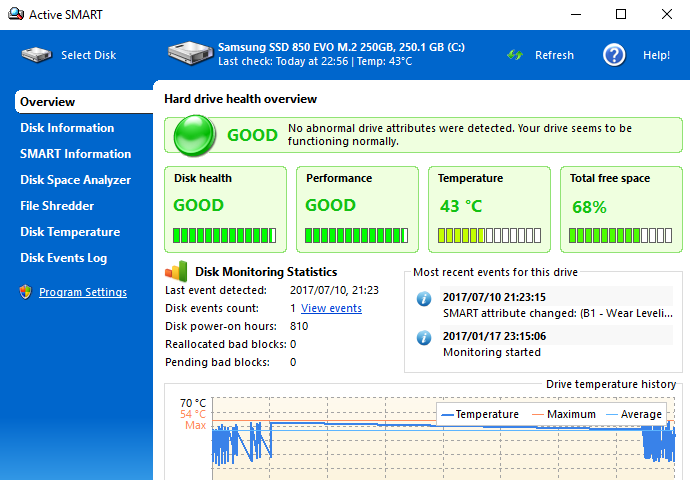Image resolution: width=690 pixels, height=480 pixels.
Task: Open the Program Settings link
Action: (83, 292)
